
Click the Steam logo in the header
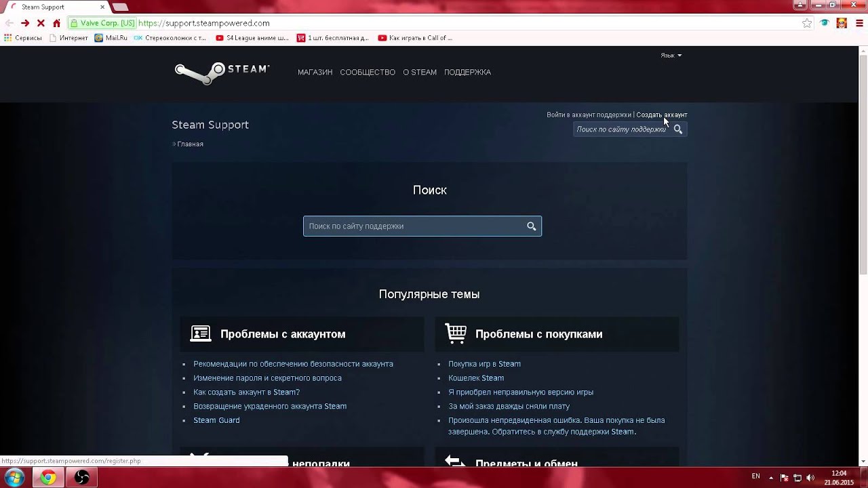click(x=222, y=73)
